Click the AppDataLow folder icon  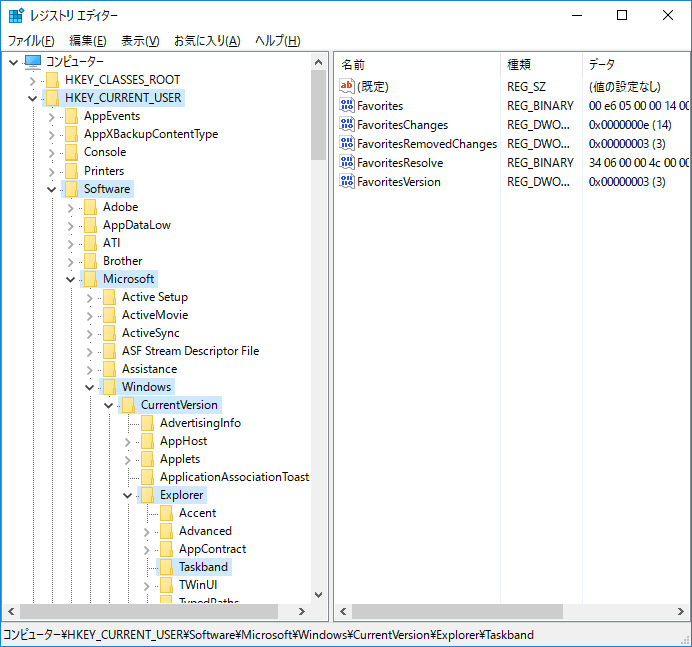[x=90, y=225]
